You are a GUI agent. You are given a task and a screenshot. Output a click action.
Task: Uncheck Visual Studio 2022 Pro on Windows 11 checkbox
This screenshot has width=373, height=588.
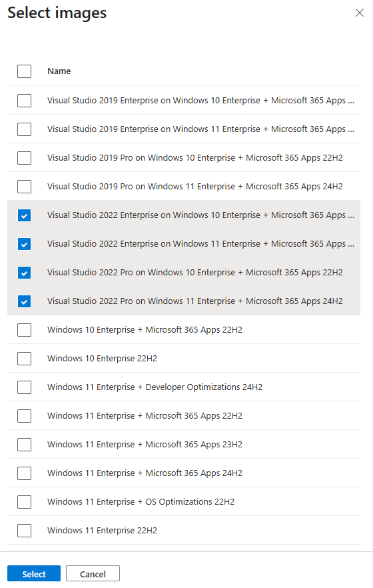point(25,301)
